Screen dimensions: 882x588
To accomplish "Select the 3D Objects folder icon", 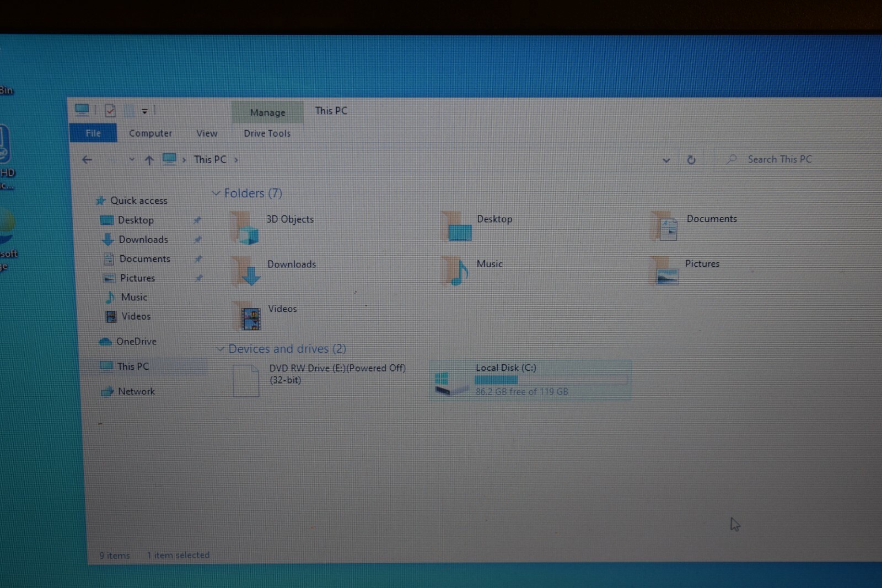I will coord(245,228).
